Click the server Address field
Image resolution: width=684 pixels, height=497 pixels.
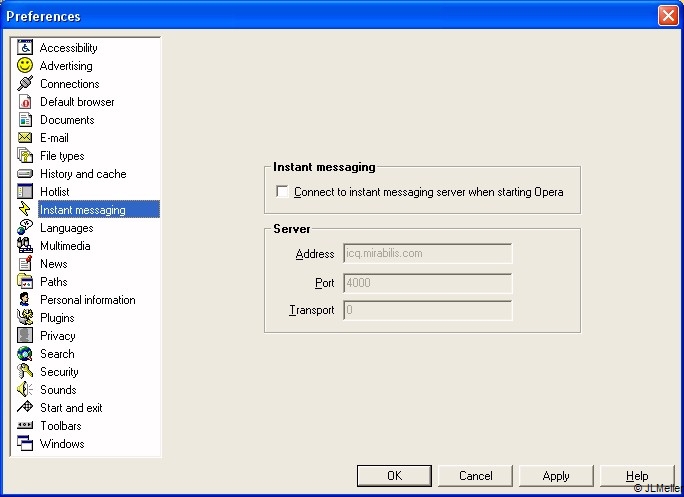[428, 254]
